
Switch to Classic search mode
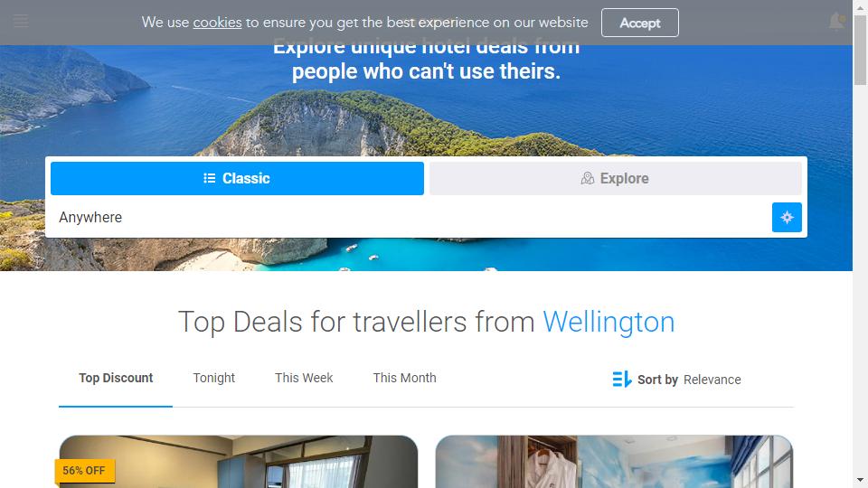(237, 178)
